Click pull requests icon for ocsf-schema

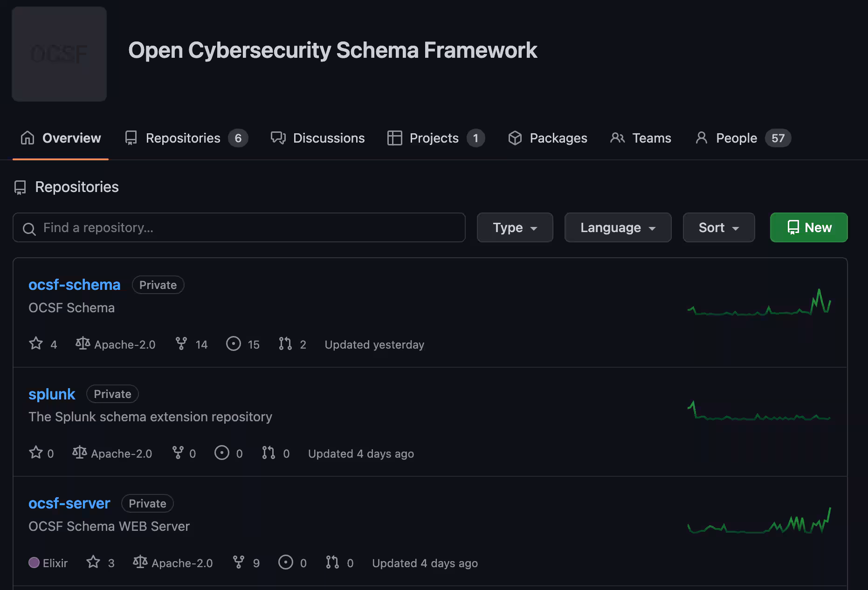[x=285, y=344]
